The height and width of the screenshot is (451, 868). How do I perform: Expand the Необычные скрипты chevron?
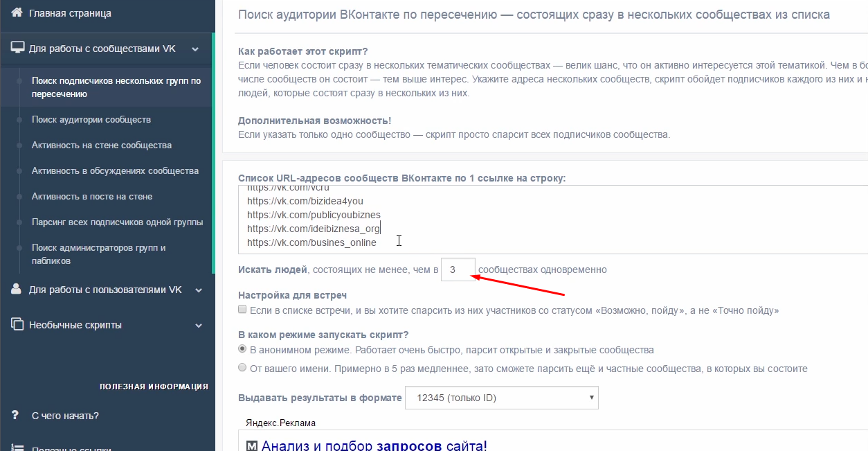[x=199, y=325]
